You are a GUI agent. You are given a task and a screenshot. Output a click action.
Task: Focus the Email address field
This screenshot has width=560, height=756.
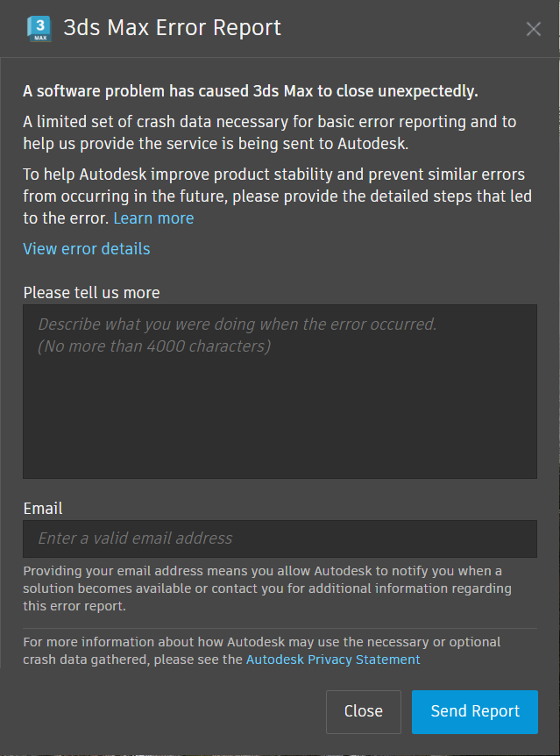pyautogui.click(x=280, y=538)
